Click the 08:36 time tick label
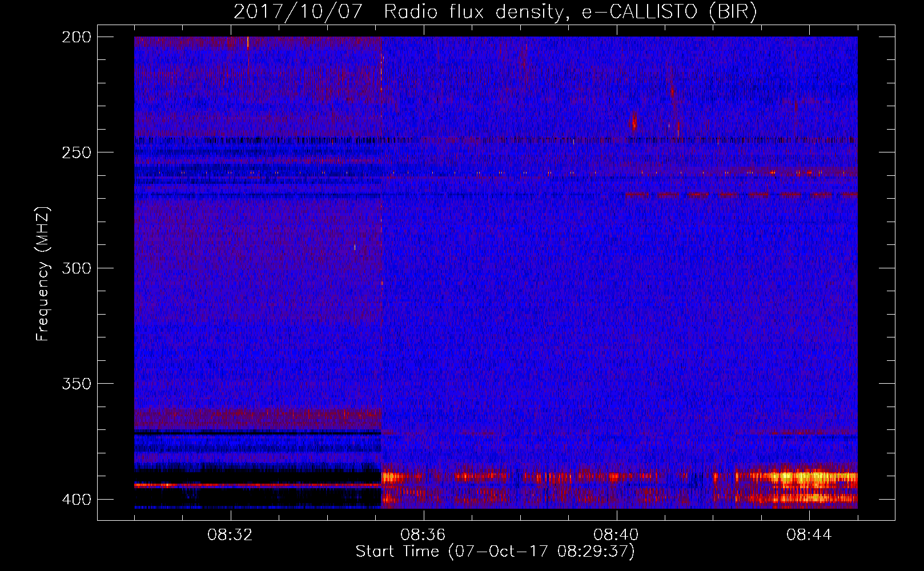Viewport: 924px width, 571px height. click(x=423, y=535)
